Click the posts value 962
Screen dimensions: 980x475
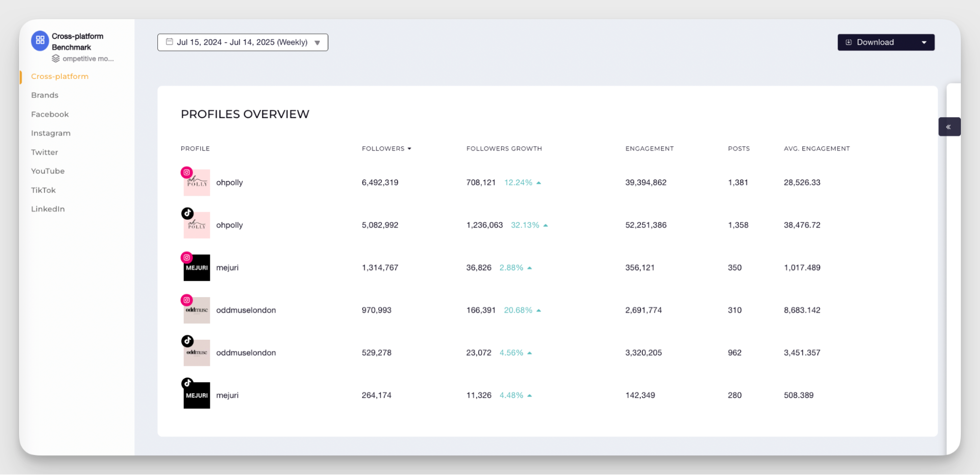734,353
